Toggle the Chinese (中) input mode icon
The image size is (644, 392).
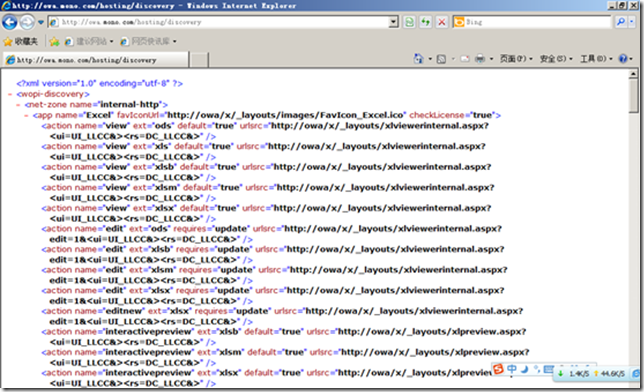(x=512, y=369)
